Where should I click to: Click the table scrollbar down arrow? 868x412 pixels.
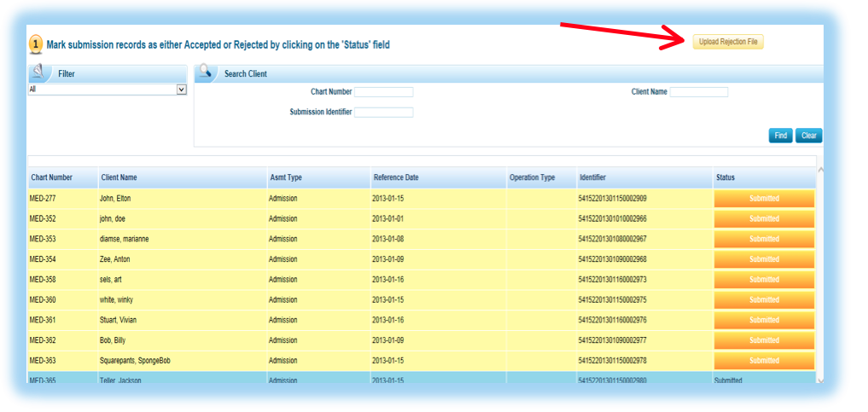(821, 380)
